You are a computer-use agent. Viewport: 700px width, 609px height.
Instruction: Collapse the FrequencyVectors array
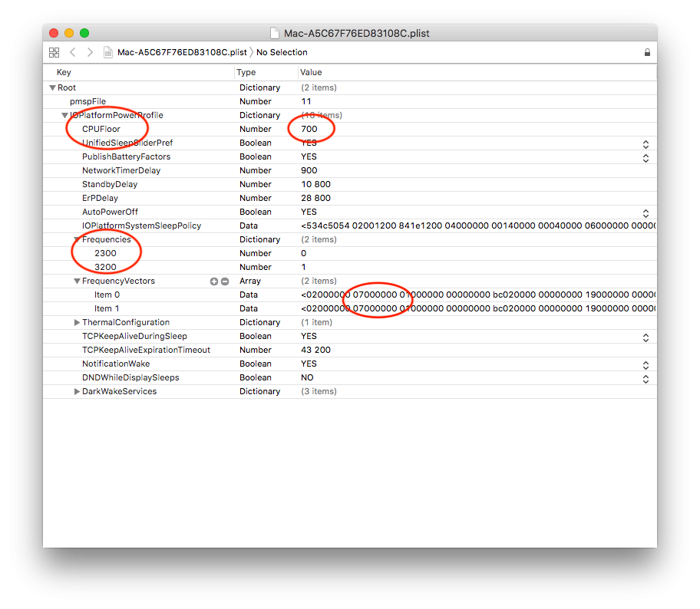coord(77,281)
